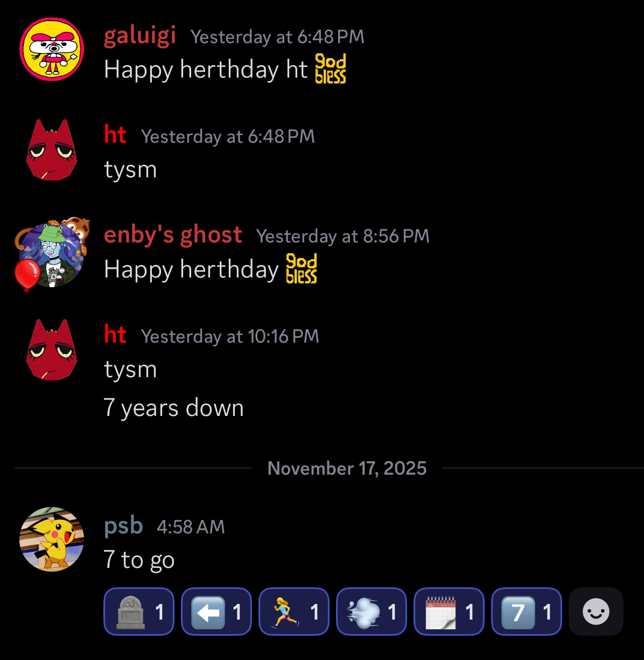Viewport: 644px width, 660px height.
Task: Open ht's red cat avatar at 6:48 PM
Action: tap(52, 150)
